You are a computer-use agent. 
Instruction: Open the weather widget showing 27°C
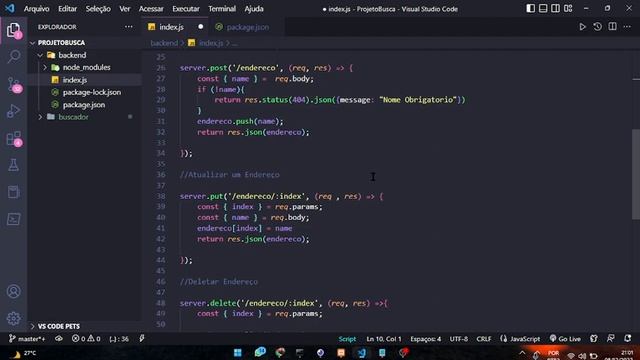coord(23,353)
